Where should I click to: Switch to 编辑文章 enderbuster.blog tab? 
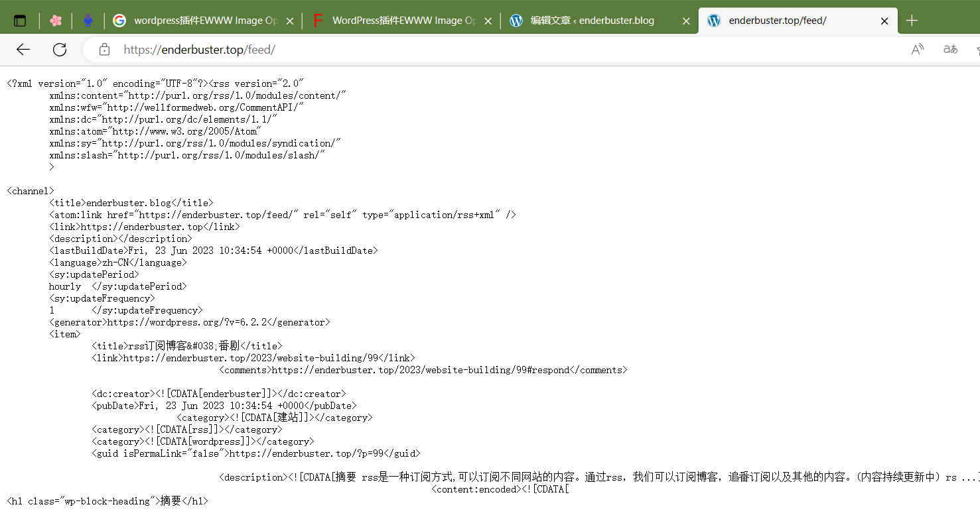(592, 21)
